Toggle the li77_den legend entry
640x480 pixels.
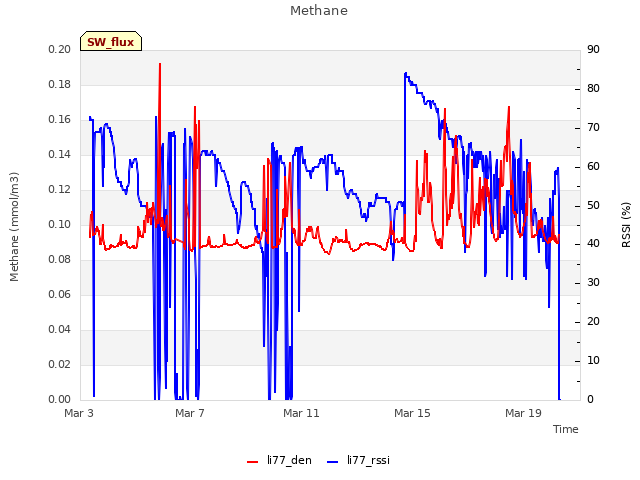point(279,460)
